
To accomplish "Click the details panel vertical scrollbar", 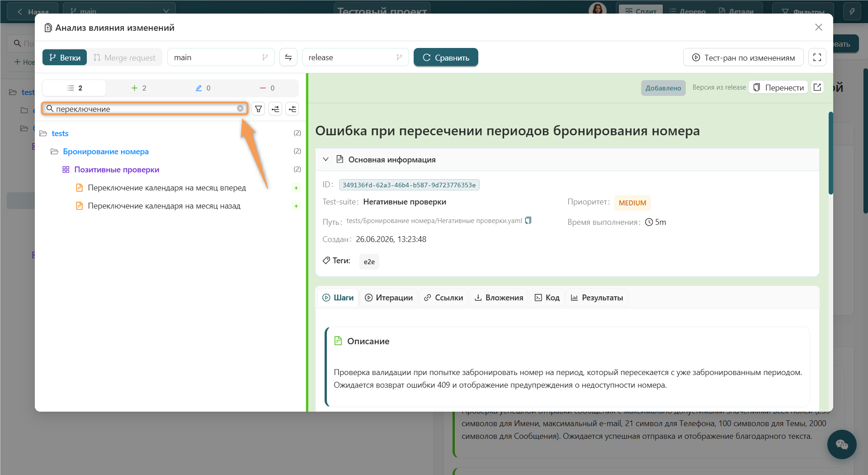I will (830, 153).
